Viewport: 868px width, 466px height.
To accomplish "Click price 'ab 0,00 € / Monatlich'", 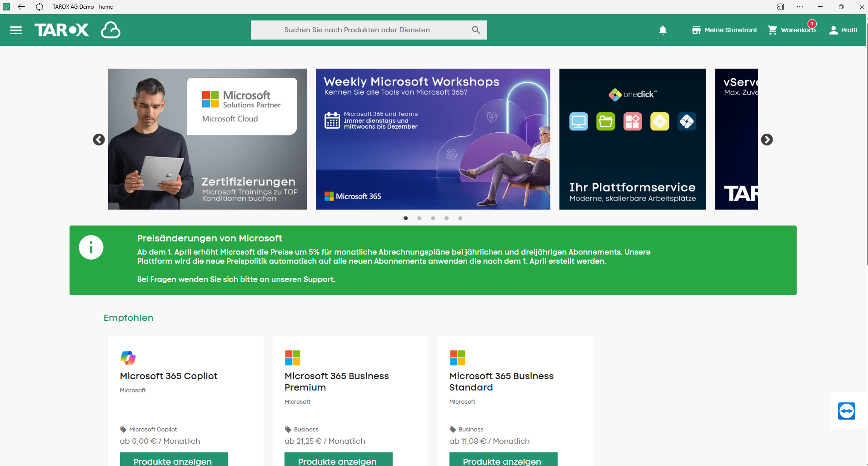I will pos(160,441).
